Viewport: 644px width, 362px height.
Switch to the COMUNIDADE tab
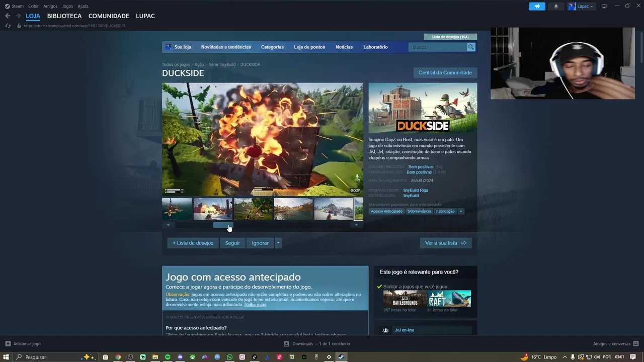pos(109,16)
